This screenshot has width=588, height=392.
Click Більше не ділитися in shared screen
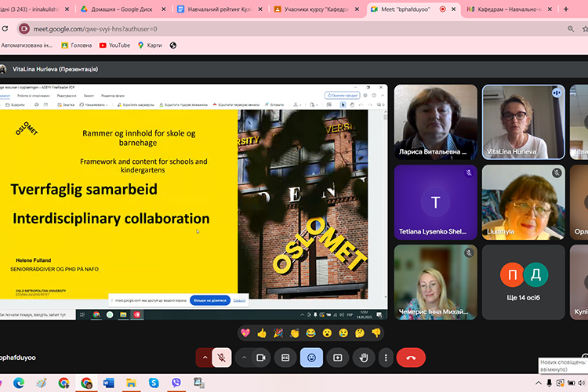coord(210,300)
